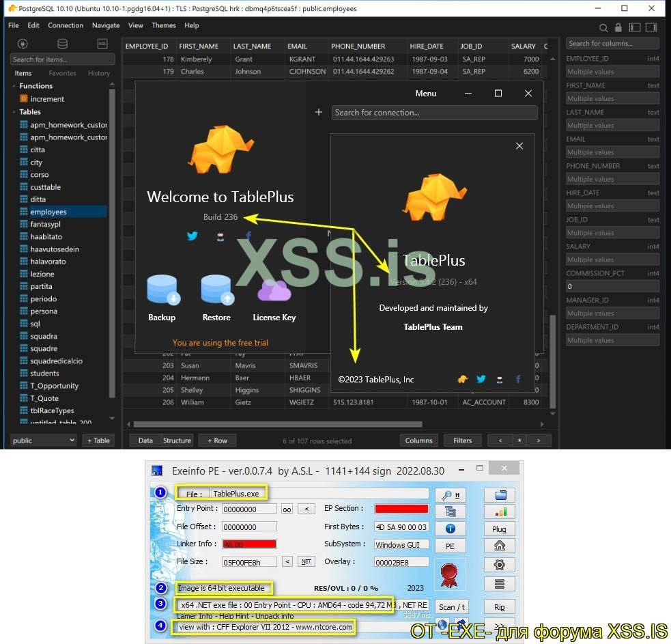Focus the Search for columns field
The width and height of the screenshot is (671, 644).
click(x=612, y=43)
